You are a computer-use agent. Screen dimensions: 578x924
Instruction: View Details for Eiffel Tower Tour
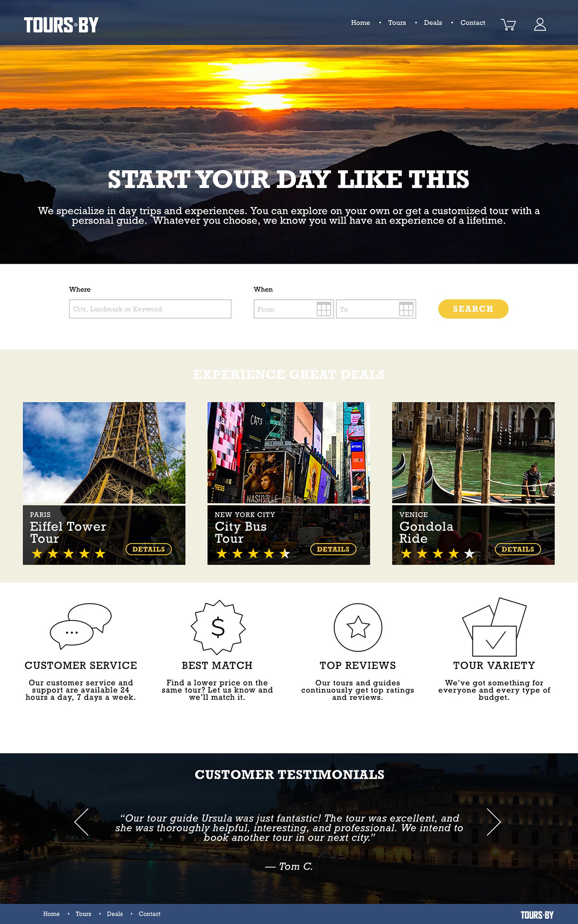click(148, 549)
